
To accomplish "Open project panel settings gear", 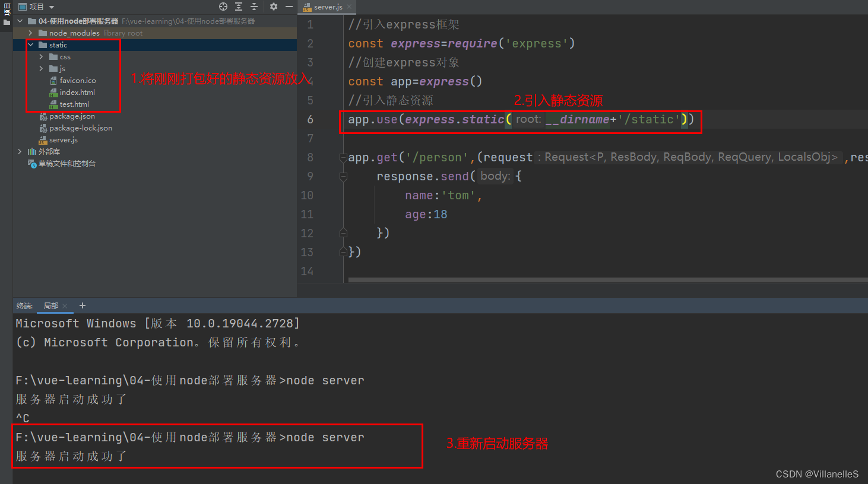I will tap(274, 7).
